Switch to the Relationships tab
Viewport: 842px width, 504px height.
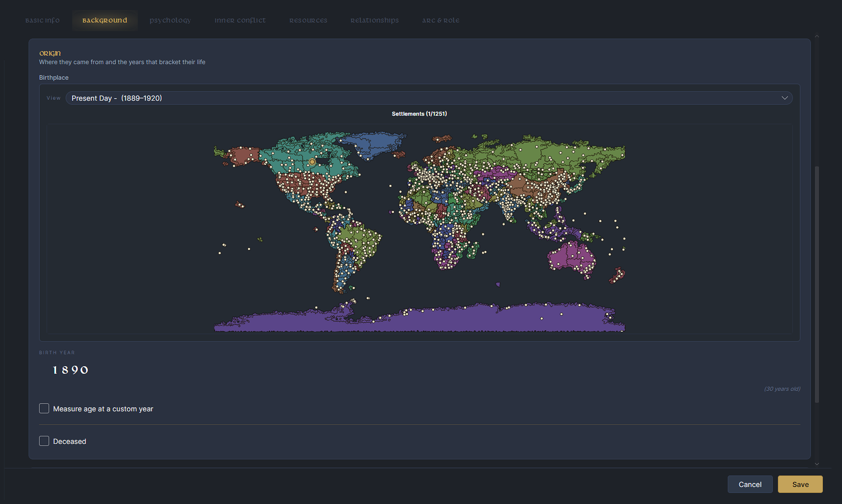point(374,20)
